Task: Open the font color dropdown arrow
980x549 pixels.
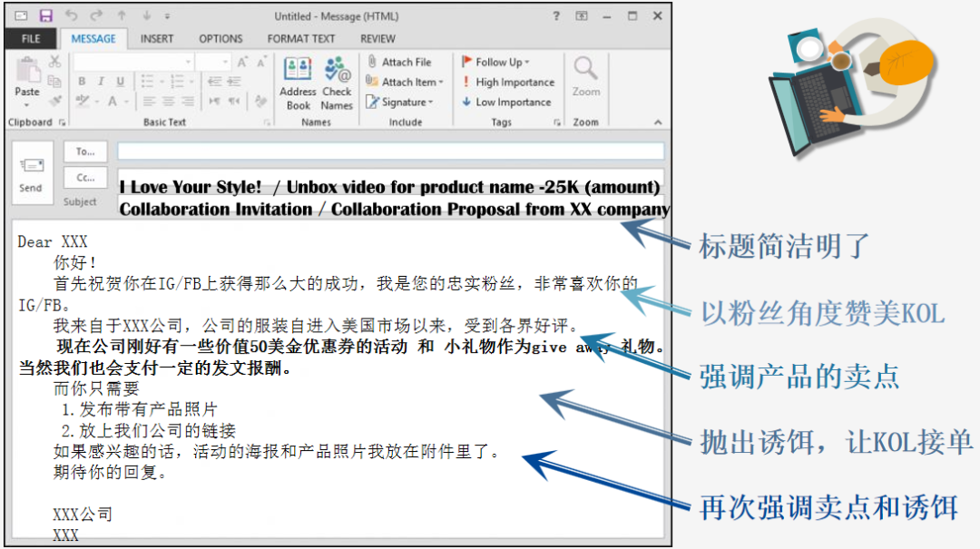Action: (126, 102)
